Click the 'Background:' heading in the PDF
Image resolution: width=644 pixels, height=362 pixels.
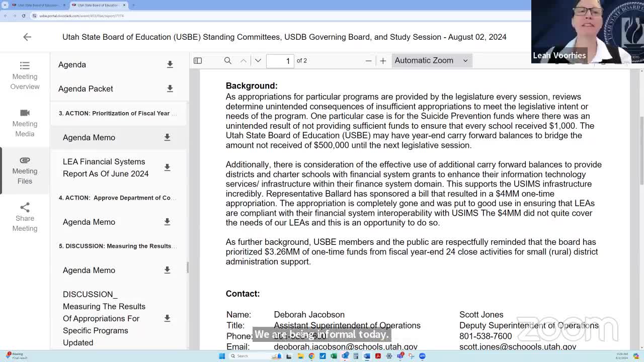252,85
